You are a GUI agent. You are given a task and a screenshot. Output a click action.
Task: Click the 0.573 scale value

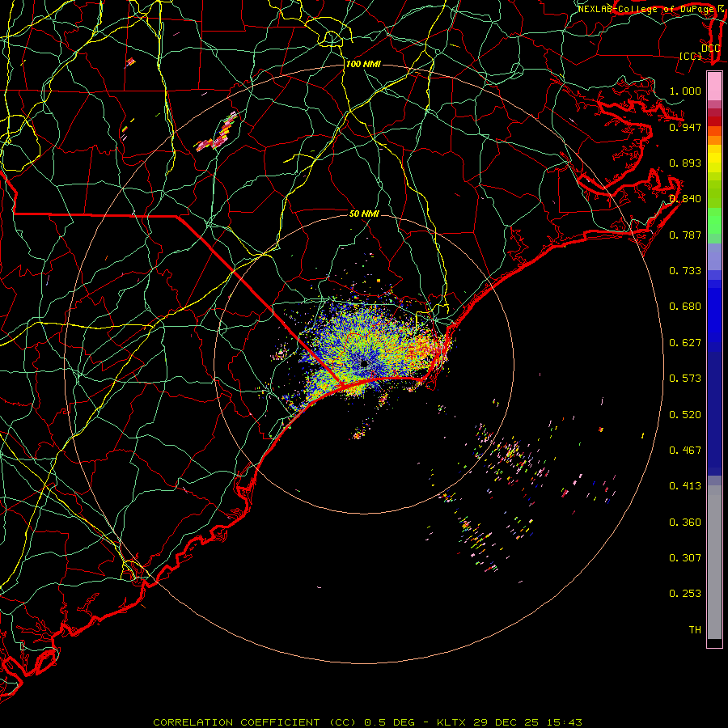685,379
